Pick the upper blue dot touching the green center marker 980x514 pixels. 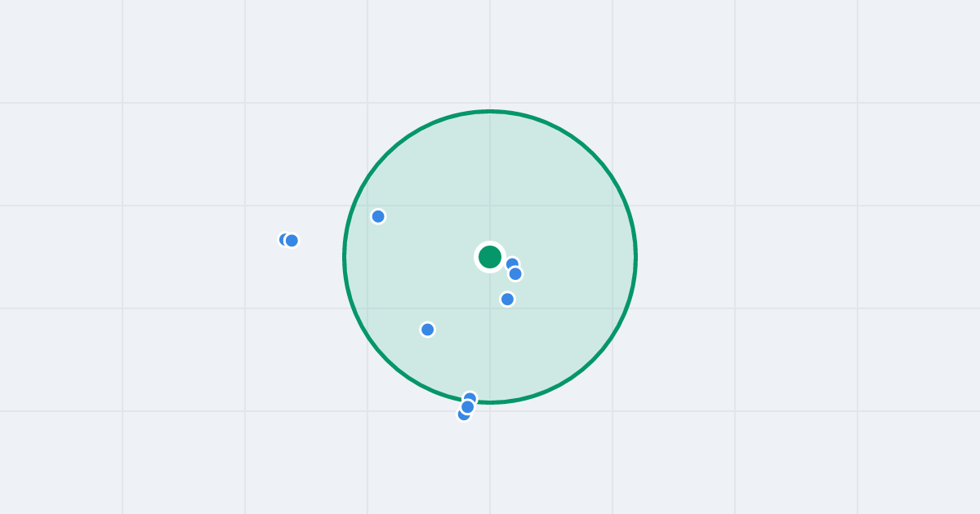coord(512,264)
